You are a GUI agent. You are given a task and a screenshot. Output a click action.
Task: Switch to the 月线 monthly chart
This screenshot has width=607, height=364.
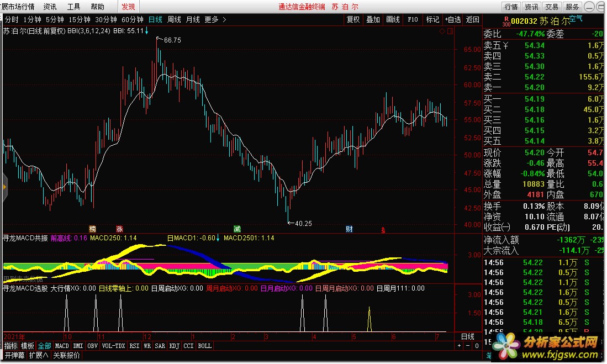coord(193,19)
